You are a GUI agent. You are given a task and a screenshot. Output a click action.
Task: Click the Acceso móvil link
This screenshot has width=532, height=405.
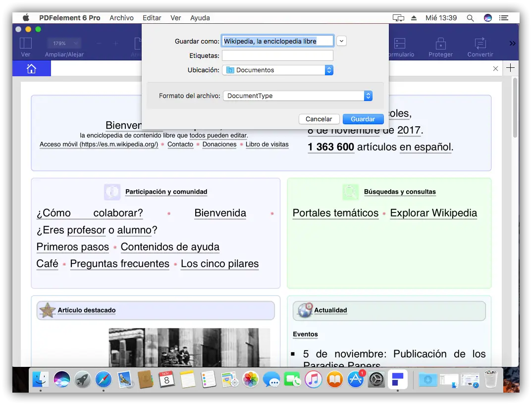tap(99, 144)
